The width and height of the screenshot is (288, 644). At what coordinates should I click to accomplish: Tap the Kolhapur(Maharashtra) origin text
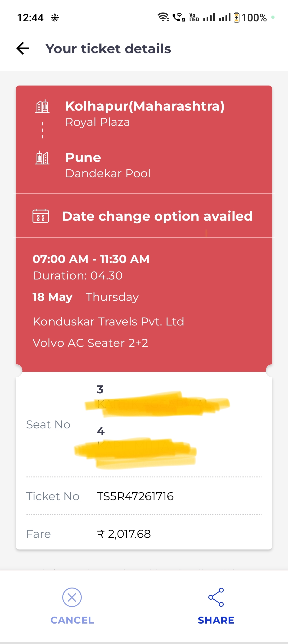coord(145,106)
